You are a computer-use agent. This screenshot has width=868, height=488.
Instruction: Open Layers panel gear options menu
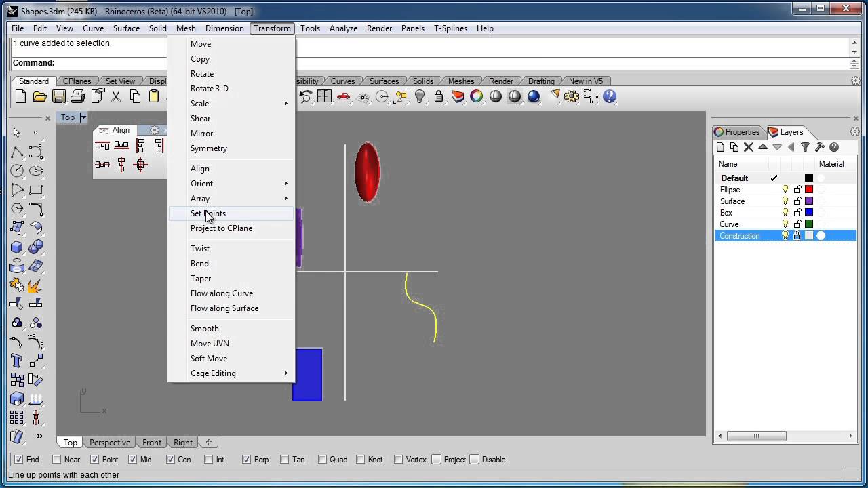855,132
